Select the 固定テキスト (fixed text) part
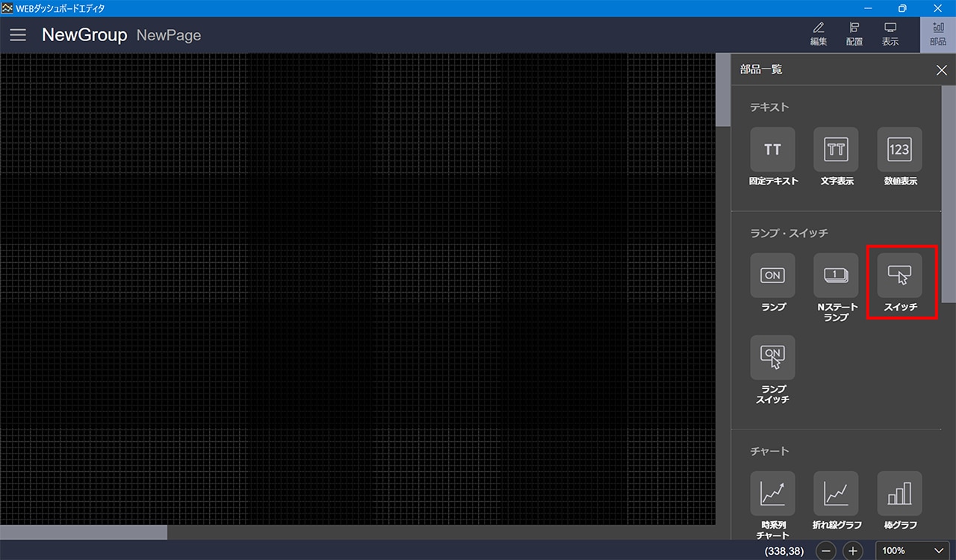Screen dimensions: 956x560 pos(772,149)
